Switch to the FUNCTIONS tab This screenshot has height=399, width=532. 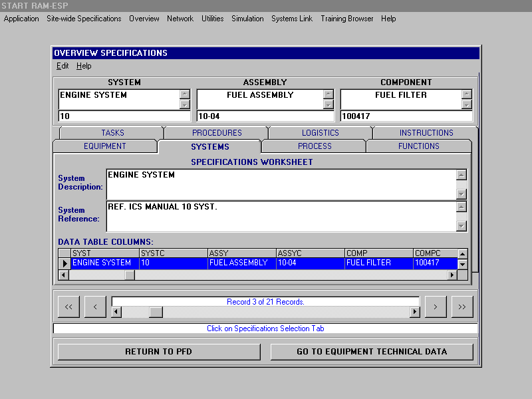point(419,146)
